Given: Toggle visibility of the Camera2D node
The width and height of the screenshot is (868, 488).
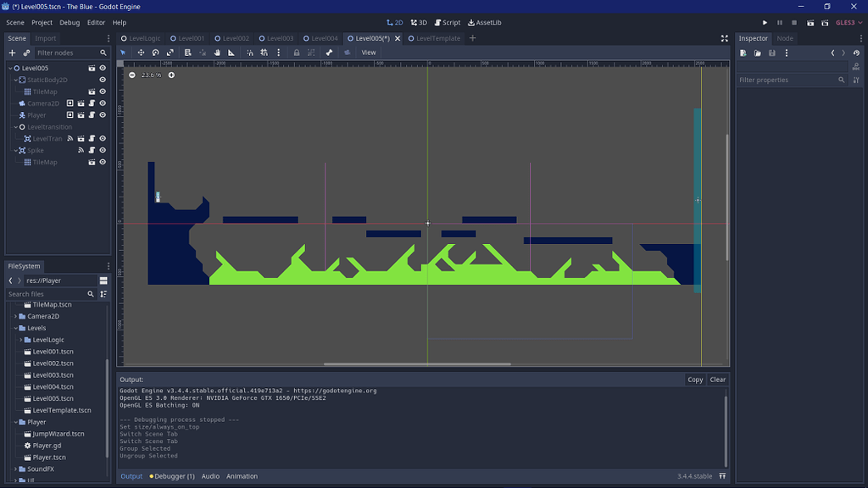Looking at the screenshot, I should pyautogui.click(x=103, y=103).
